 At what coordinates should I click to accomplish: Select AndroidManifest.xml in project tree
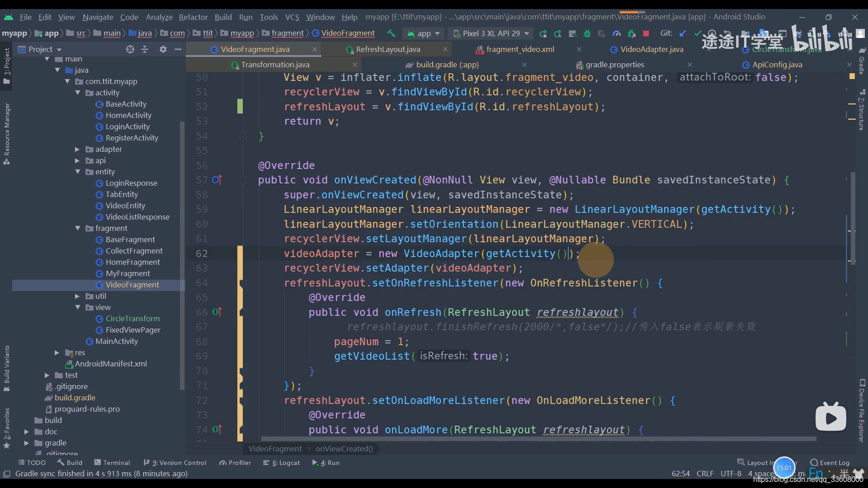coord(111,364)
